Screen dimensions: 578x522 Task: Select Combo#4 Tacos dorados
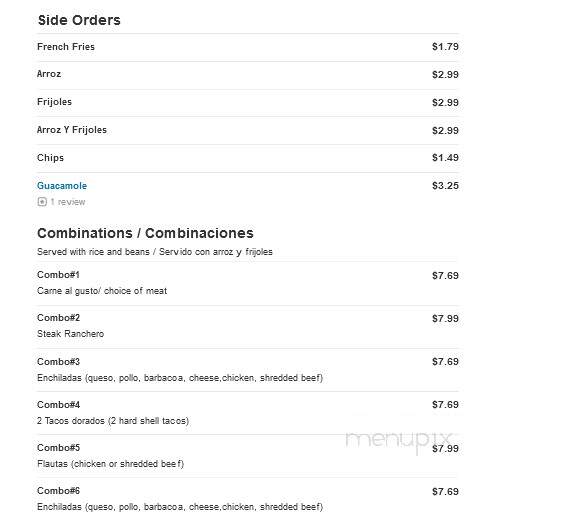pos(248,413)
